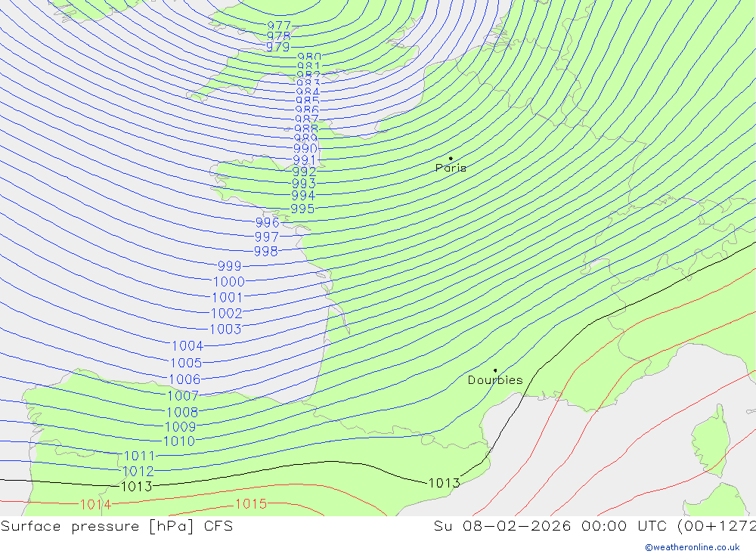Select the 991 isobar label
756x554 pixels.
pos(304,160)
